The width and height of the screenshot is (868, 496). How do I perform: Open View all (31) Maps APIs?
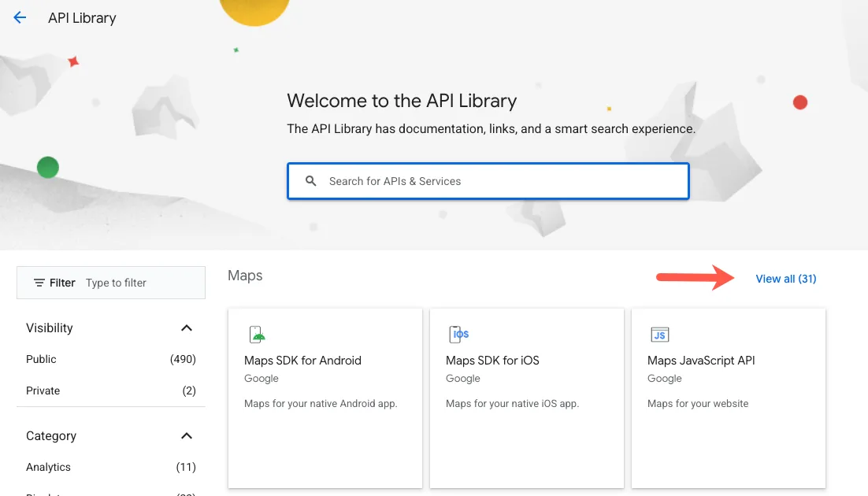(x=785, y=278)
